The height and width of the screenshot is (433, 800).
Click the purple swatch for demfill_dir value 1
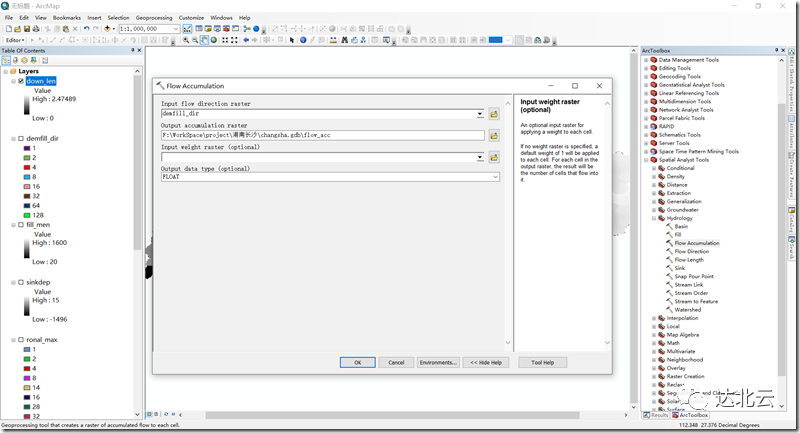(27, 148)
